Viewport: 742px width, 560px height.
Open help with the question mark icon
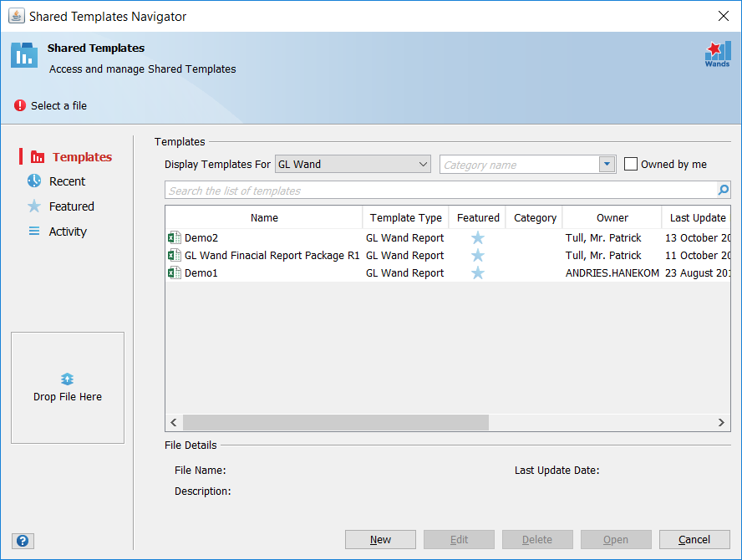point(23,541)
